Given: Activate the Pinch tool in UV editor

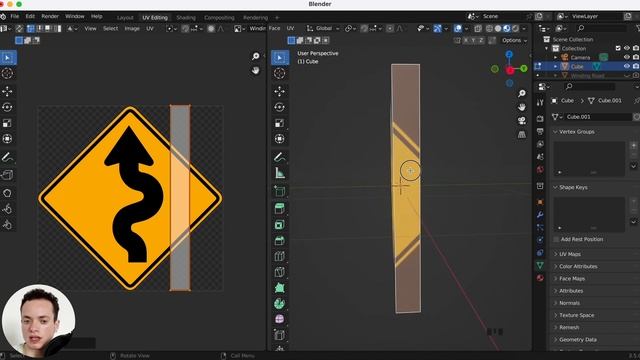Looking at the screenshot, I should pos(7,224).
